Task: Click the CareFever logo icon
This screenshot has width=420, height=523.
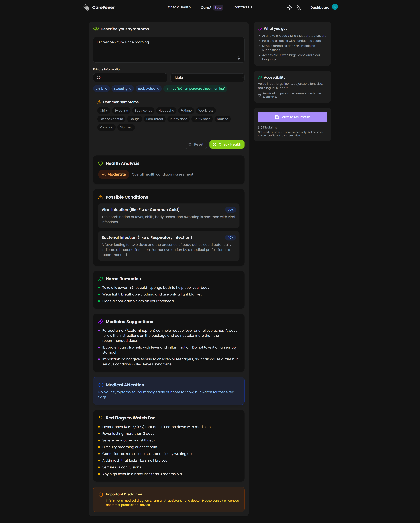Action: [86, 7]
